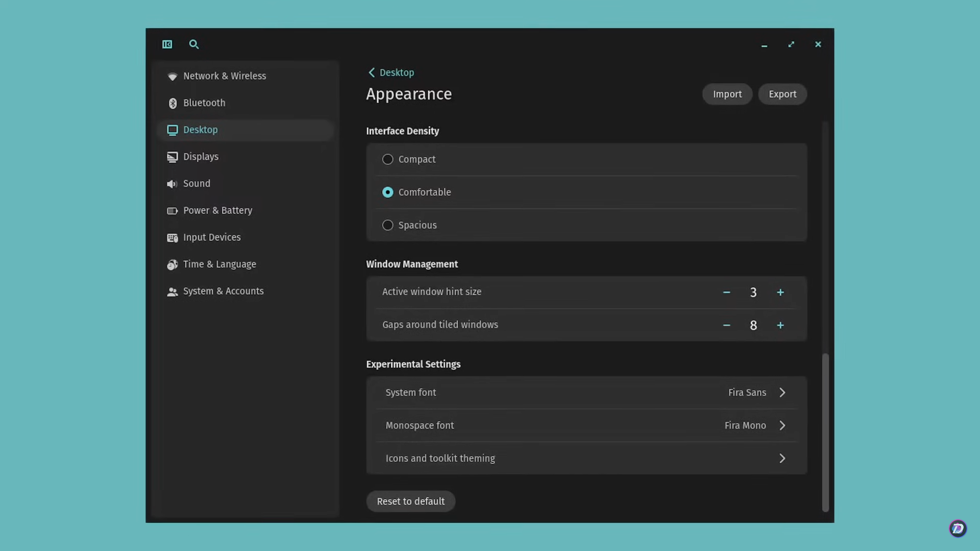Open Icons and toolkit theming
The image size is (980, 551).
pos(782,458)
